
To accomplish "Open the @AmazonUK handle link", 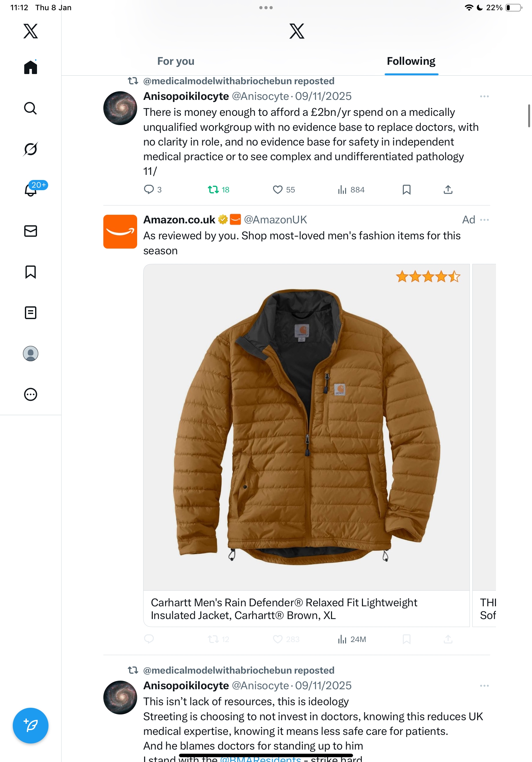I will pyautogui.click(x=275, y=220).
